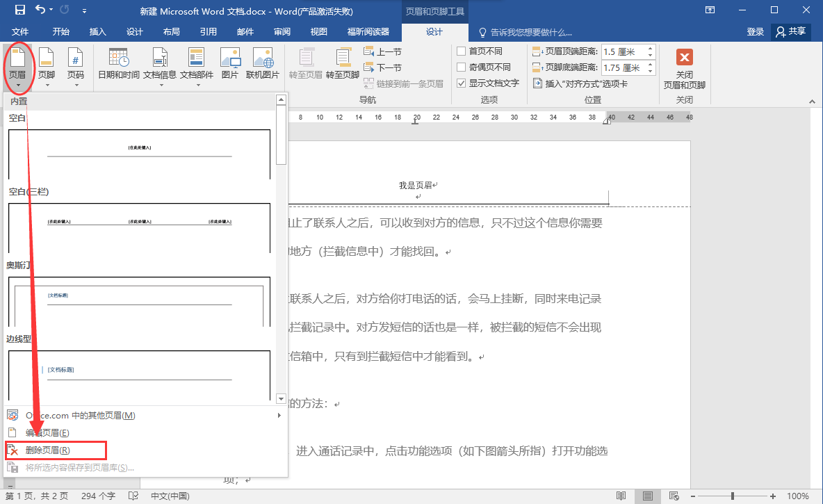Toggle 首页不同 checkbox
Viewport: 823px width, 504px height.
(x=462, y=51)
